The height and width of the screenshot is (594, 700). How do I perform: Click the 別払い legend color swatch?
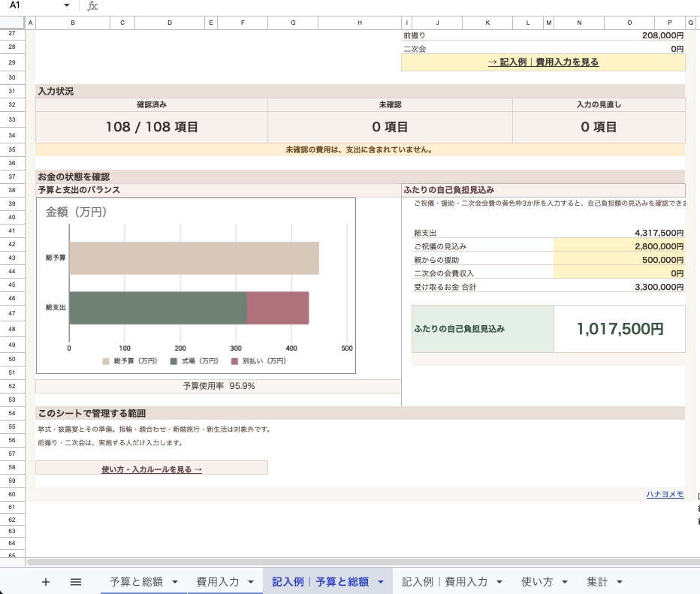coord(234,361)
